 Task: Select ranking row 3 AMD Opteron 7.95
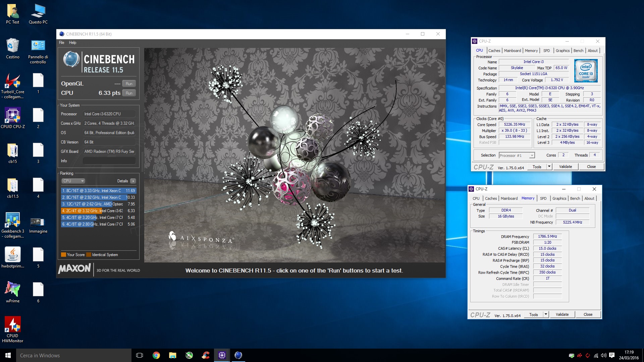98,204
